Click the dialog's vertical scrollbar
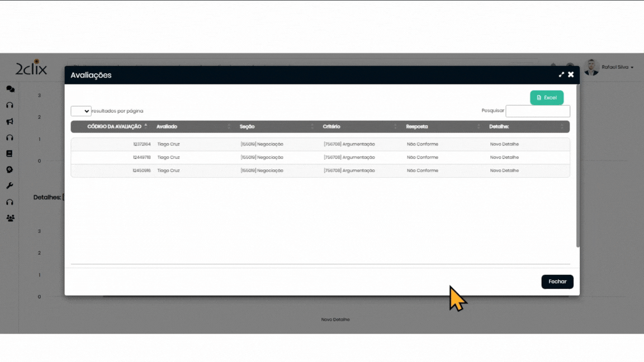This screenshot has height=362, width=644. pyautogui.click(x=578, y=168)
